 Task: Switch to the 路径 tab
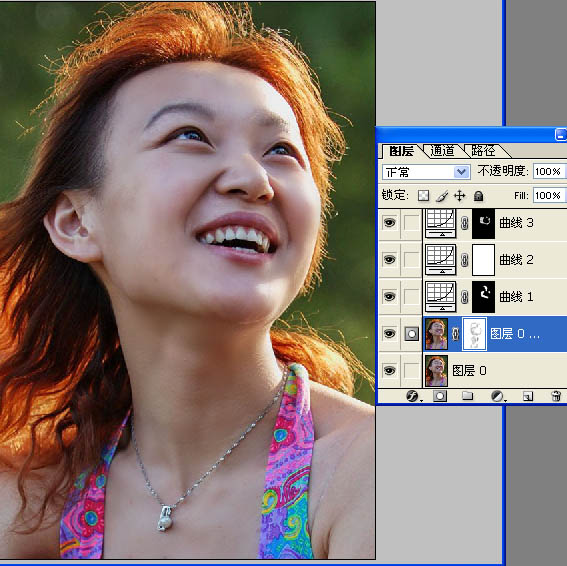[x=483, y=150]
